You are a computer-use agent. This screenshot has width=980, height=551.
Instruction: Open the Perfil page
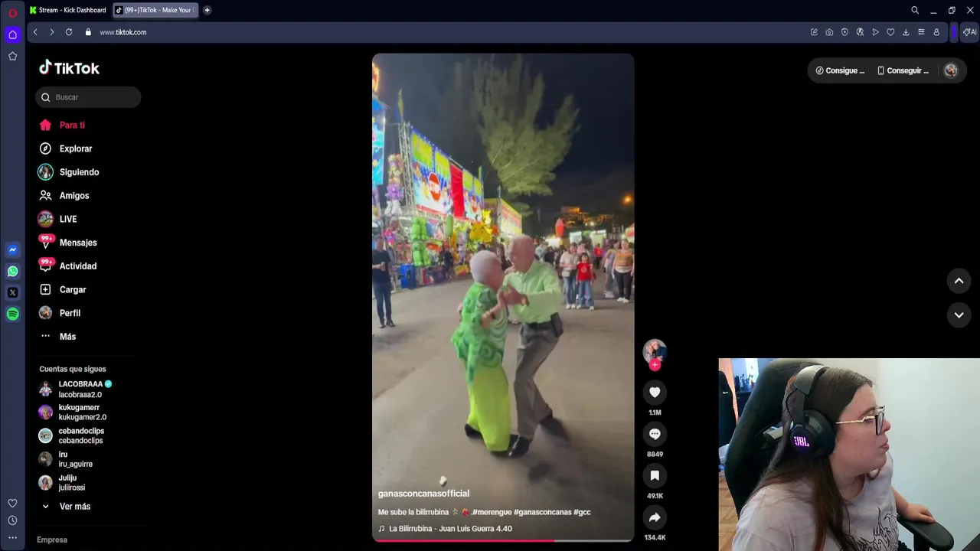pyautogui.click(x=59, y=313)
